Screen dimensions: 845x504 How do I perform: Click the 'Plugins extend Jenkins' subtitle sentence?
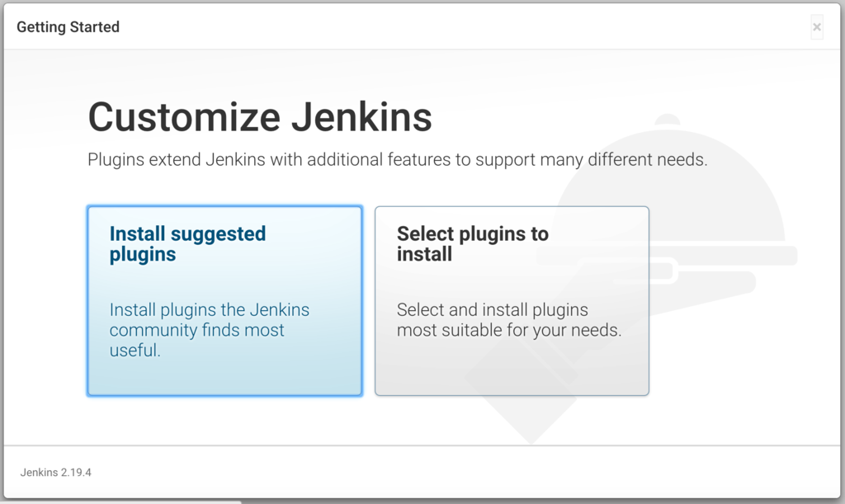tap(397, 159)
